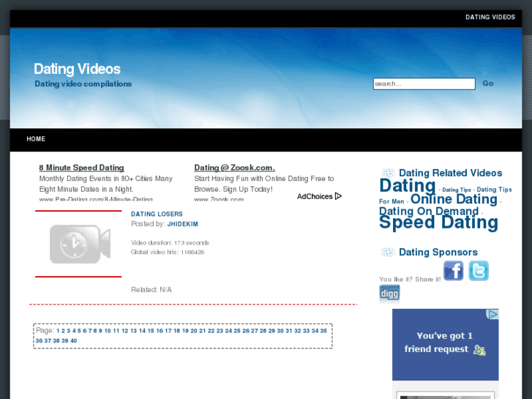The height and width of the screenshot is (399, 532).
Task: Go to page 25 in pagination
Action: pos(237,331)
